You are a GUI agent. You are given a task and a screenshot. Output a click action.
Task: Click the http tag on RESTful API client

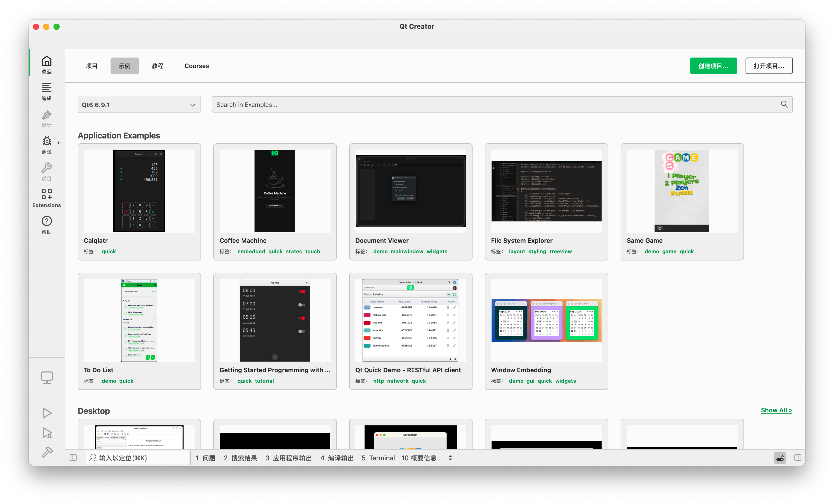click(378, 381)
